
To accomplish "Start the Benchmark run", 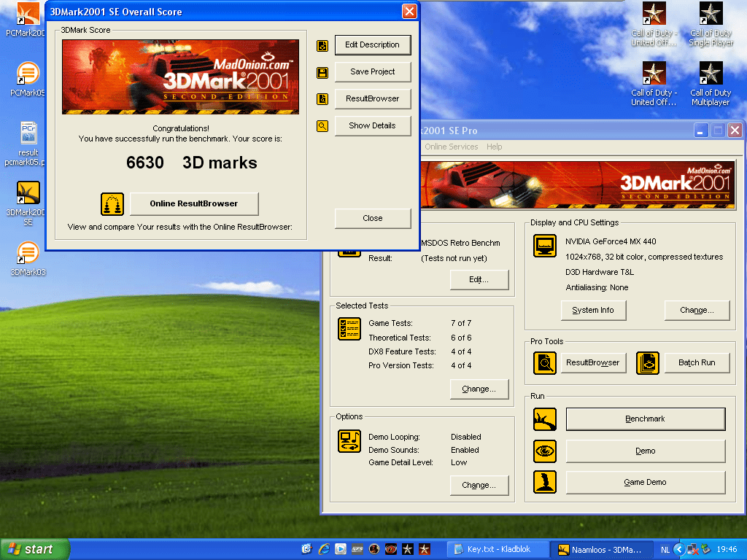I will tap(646, 419).
